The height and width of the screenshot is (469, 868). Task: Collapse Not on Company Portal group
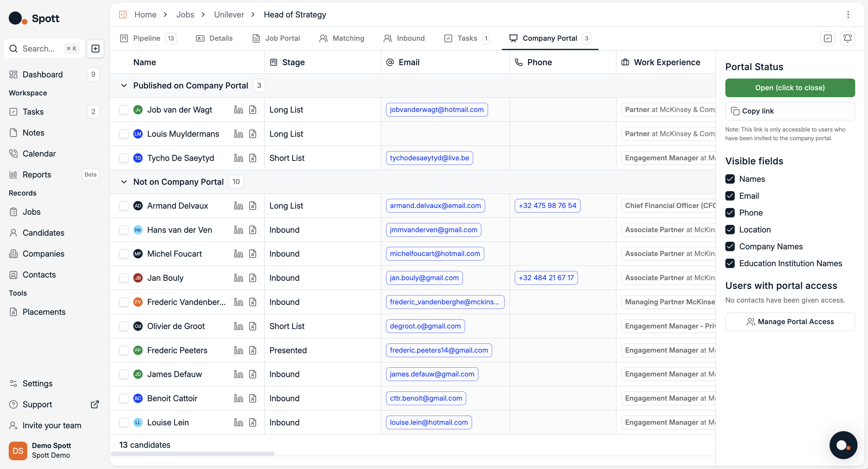(124, 182)
